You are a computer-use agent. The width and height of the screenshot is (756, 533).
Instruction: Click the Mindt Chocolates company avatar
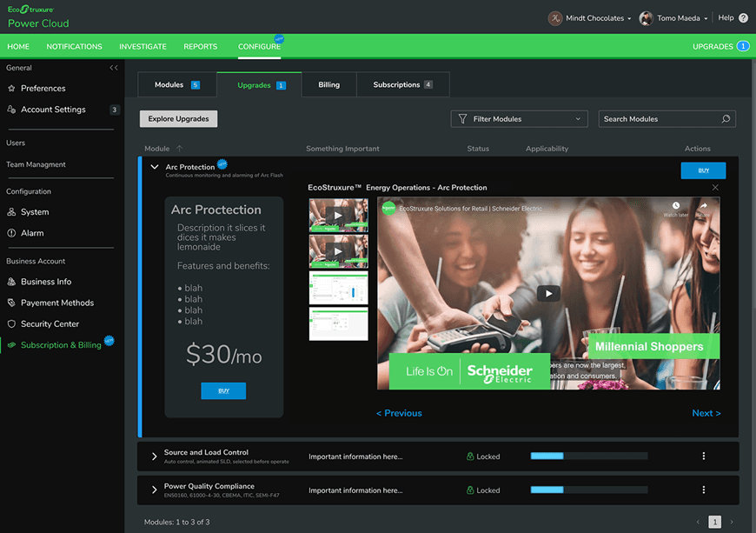[555, 18]
